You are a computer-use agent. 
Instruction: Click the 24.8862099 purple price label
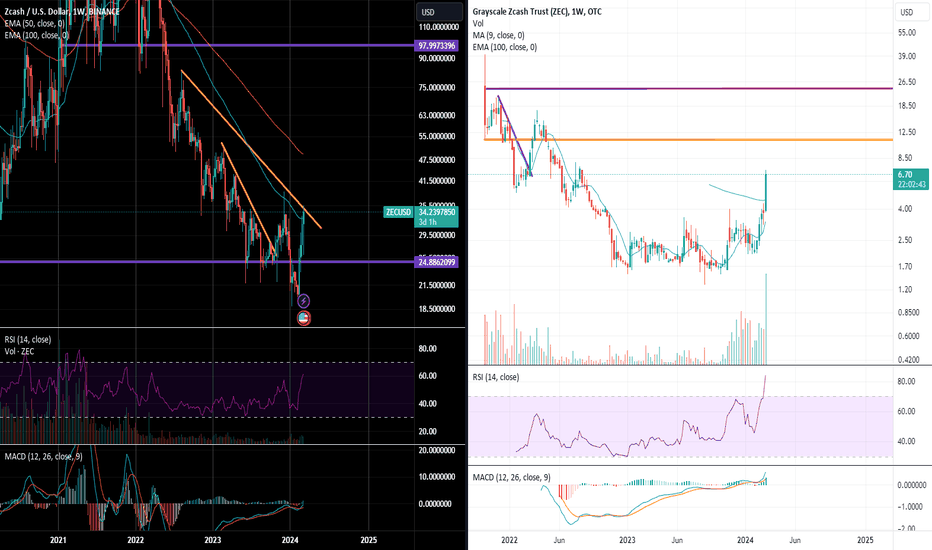[436, 262]
